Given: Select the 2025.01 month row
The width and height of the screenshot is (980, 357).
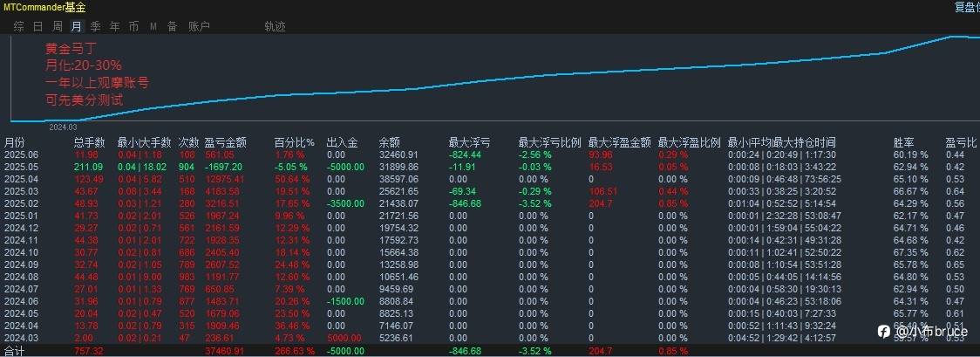Looking at the screenshot, I should pyautogui.click(x=490, y=216).
